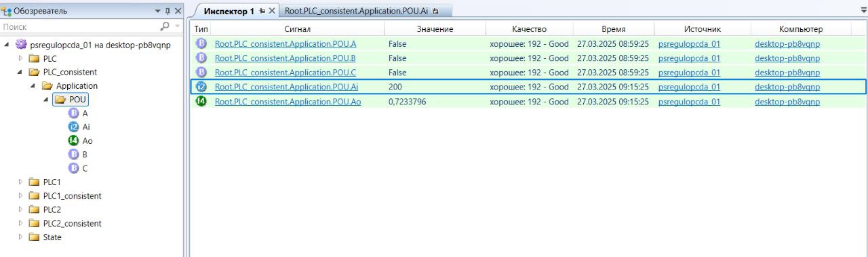The height and width of the screenshot is (257, 868).
Task: Collapse the PLC_consistent folder arrow
Action: pos(20,72)
